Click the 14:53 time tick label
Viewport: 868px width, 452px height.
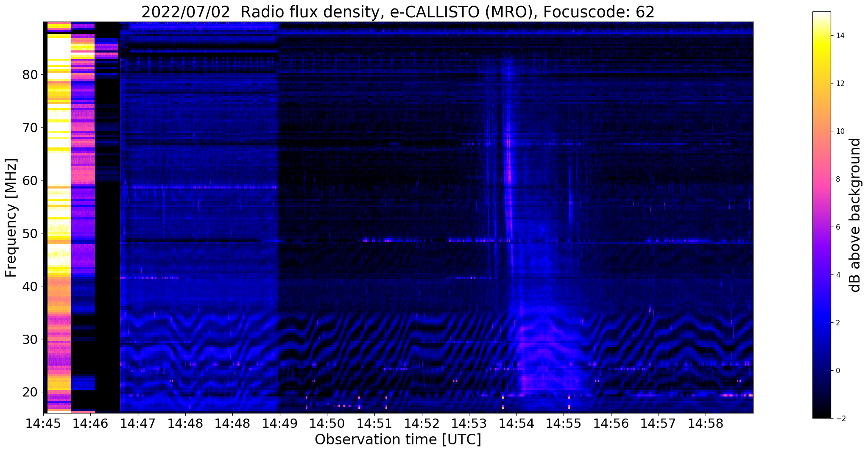point(469,424)
